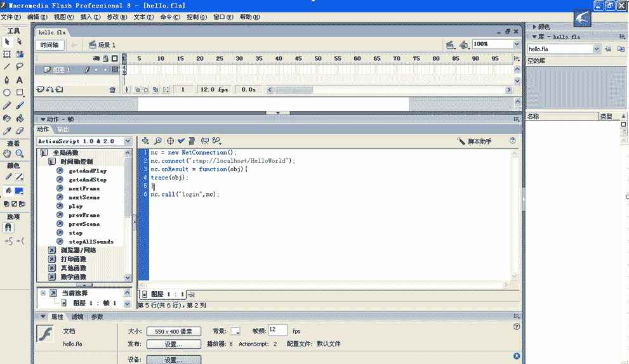Click the insert layer icon

click(x=40, y=89)
